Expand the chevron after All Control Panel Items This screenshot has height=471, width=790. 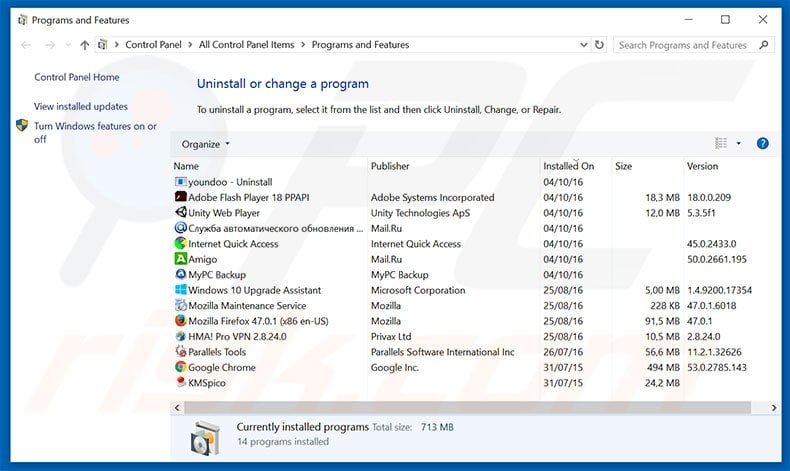pyautogui.click(x=303, y=45)
